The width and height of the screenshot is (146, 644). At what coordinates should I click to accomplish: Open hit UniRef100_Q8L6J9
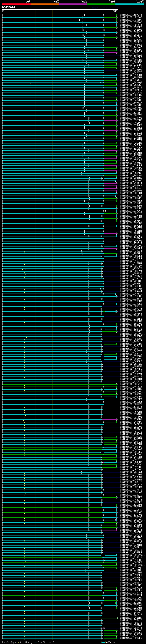131,35
